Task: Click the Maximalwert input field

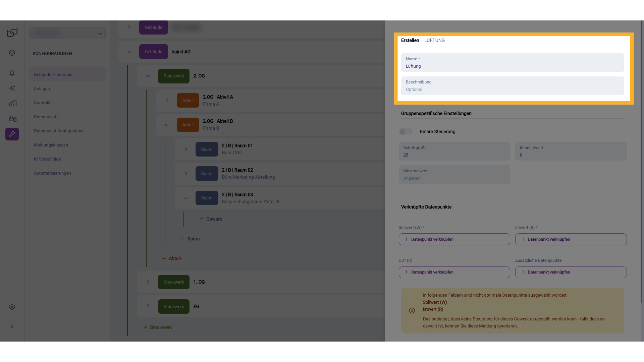Action: pyautogui.click(x=454, y=178)
